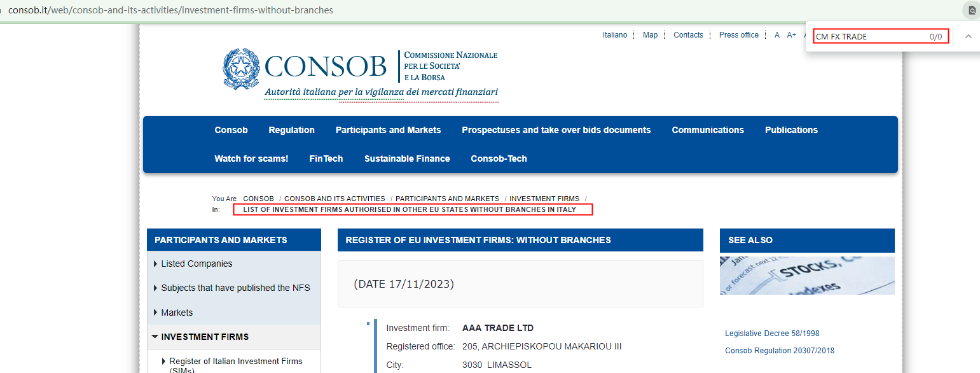Screen dimensions: 980x373
Task: Open the find-in-page icon in address bar
Action: click(x=971, y=10)
